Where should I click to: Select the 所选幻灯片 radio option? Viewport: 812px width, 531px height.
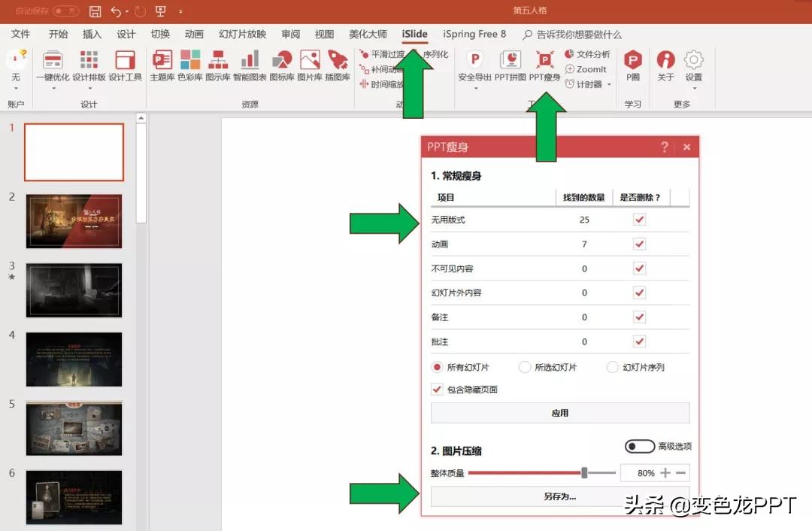tap(524, 367)
